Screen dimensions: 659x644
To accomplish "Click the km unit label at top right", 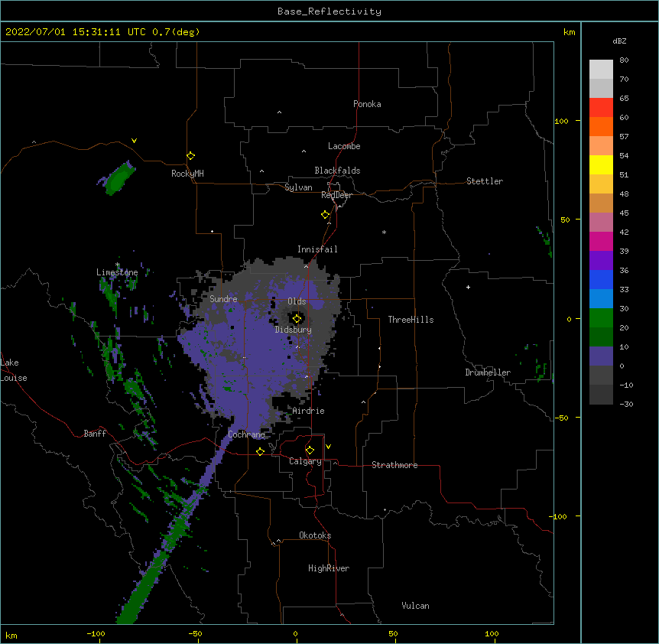I will [570, 32].
